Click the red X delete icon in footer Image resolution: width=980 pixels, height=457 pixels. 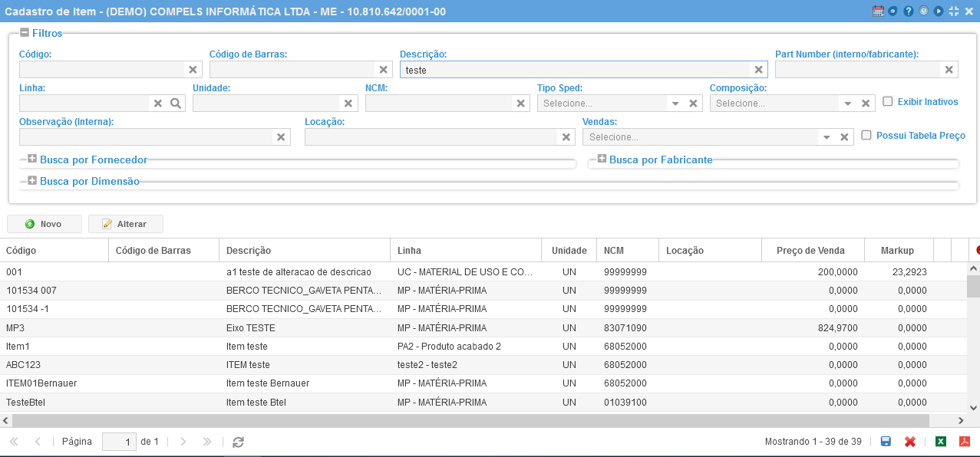click(910, 442)
